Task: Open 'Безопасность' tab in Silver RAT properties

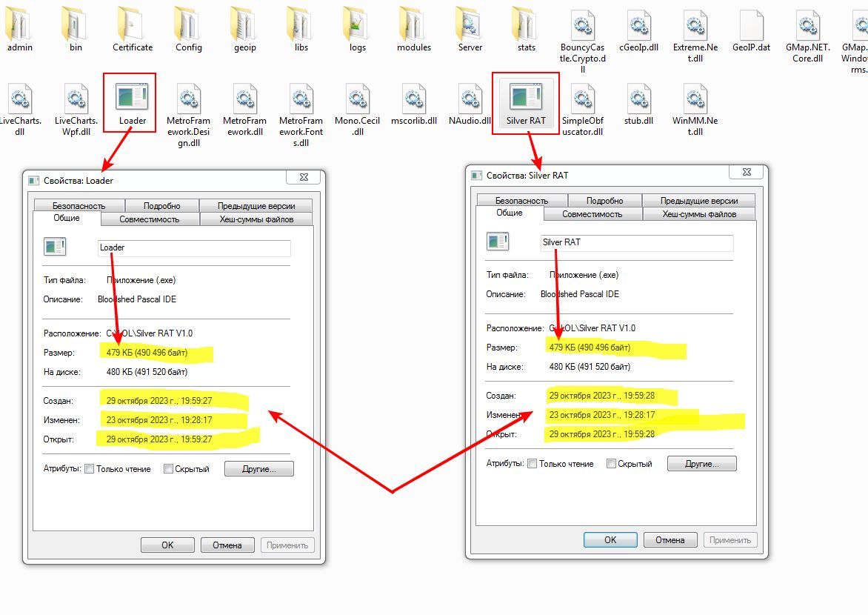Action: (521, 201)
